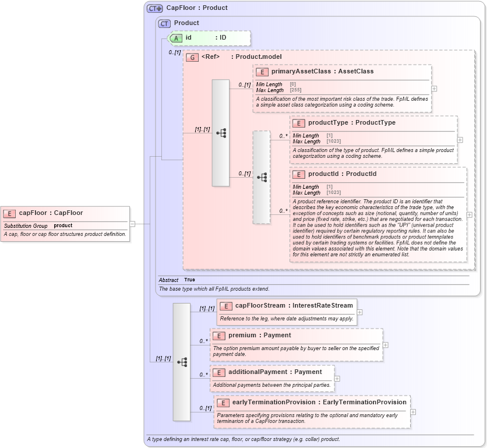The image size is (487, 448).
Task: Expand productId details using its plus handle
Action: point(468,215)
